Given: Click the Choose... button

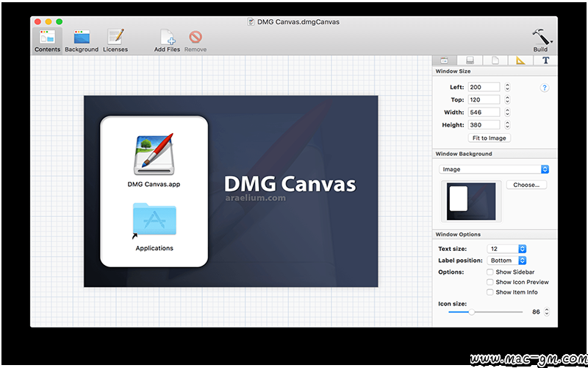Looking at the screenshot, I should pyautogui.click(x=526, y=185).
